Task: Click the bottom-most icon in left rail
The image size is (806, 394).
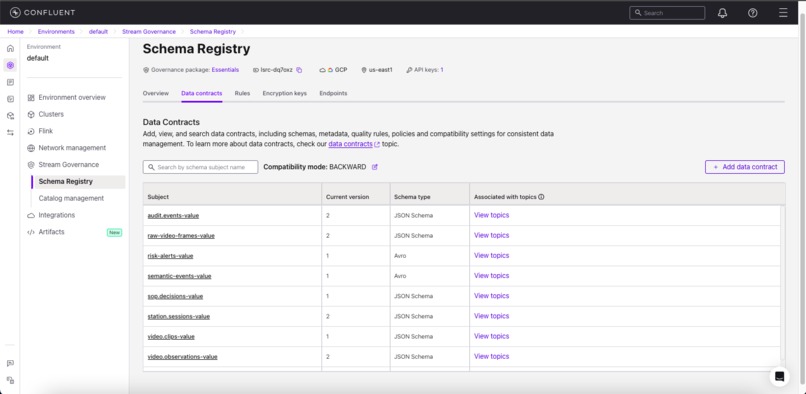Action: click(x=10, y=380)
